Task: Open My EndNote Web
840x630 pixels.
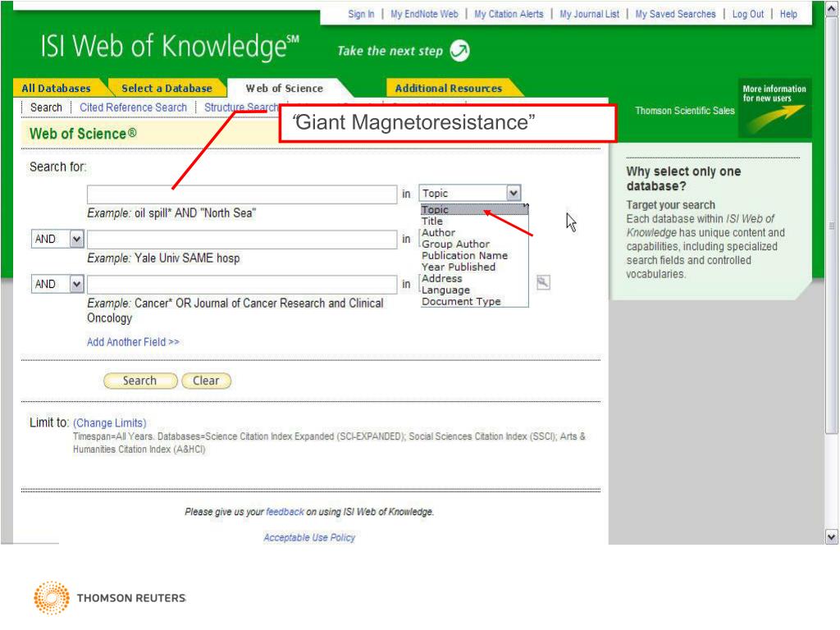Action: (x=424, y=14)
